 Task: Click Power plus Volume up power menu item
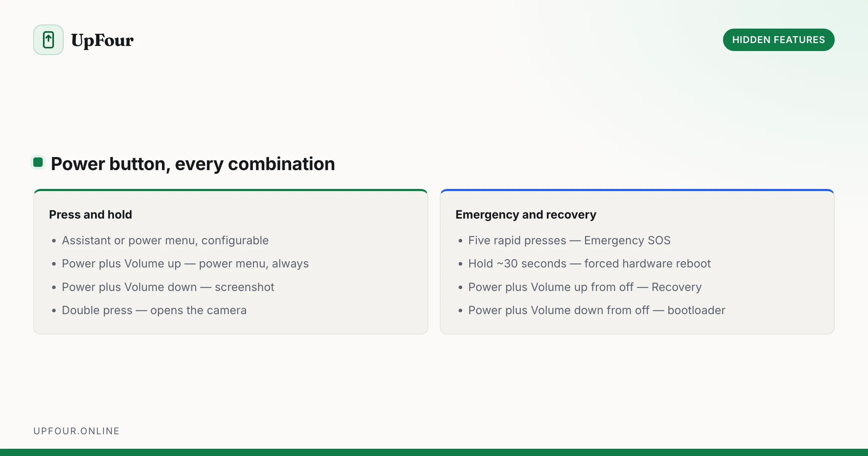click(185, 263)
